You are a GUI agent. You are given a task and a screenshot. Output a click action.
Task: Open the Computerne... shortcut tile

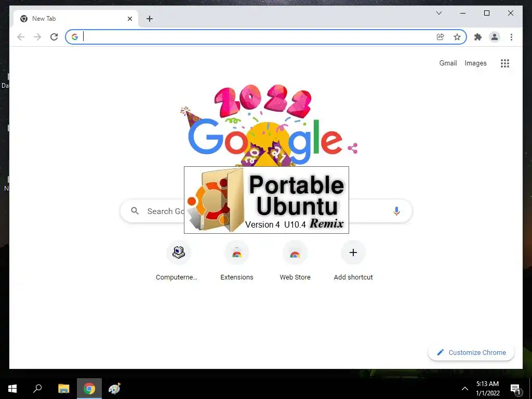[179, 261]
